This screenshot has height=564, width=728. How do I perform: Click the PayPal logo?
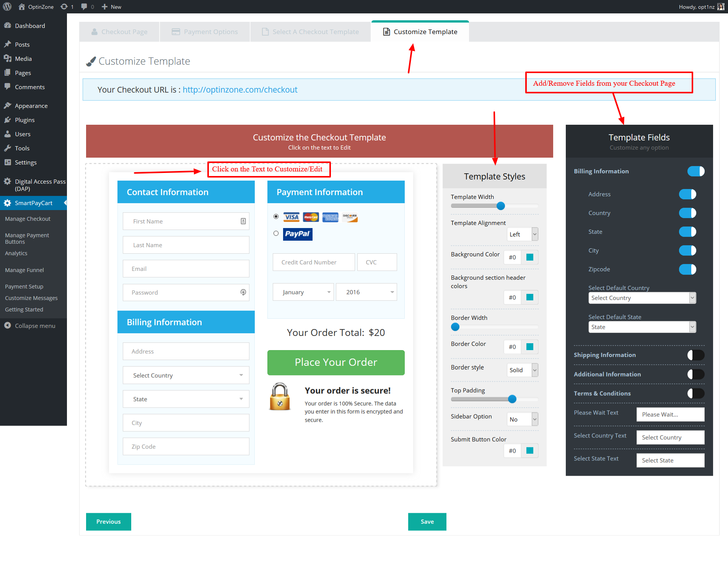pyautogui.click(x=297, y=234)
